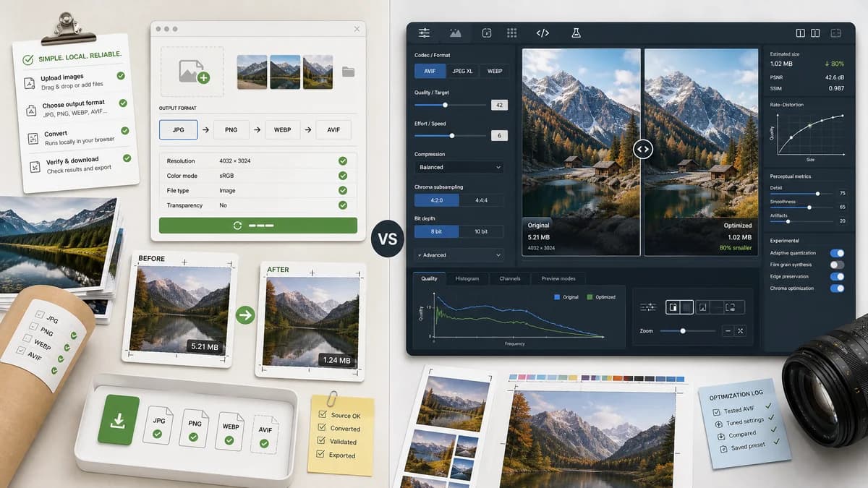Click the Resolution row green checkmark
The width and height of the screenshot is (868, 488).
pos(342,160)
